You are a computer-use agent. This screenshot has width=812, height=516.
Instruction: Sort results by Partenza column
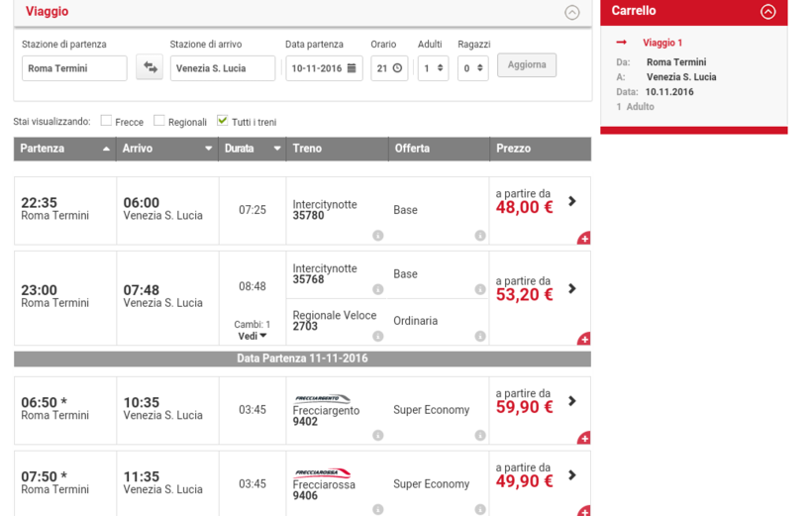64,149
